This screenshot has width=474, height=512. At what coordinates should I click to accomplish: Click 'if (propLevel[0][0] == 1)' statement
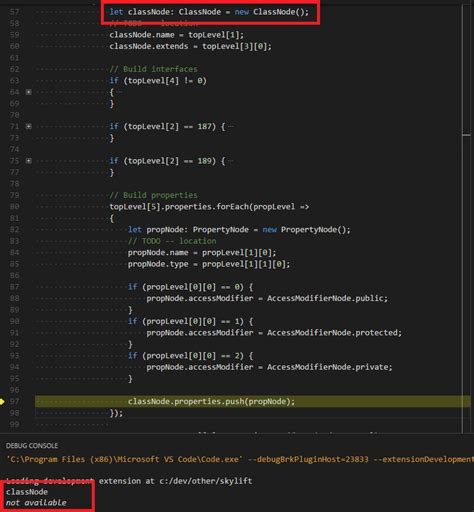(x=190, y=321)
